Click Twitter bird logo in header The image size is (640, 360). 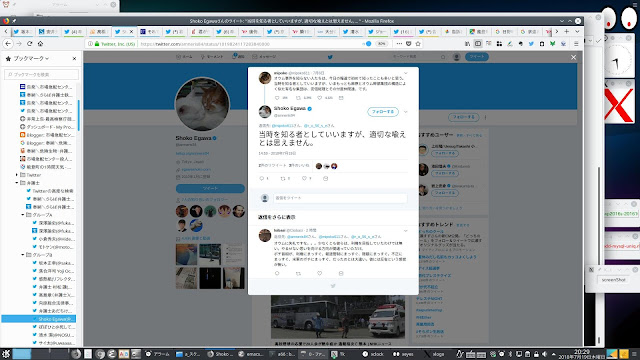(x=330, y=57)
